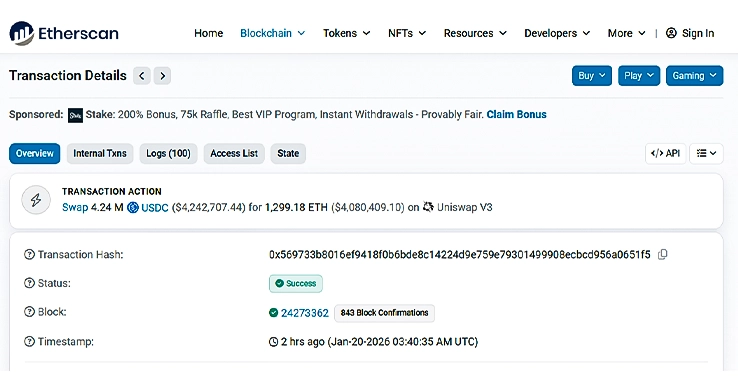Screen dimensions: 738x388
Task: Click the lightning transaction action icon
Action: 36,200
